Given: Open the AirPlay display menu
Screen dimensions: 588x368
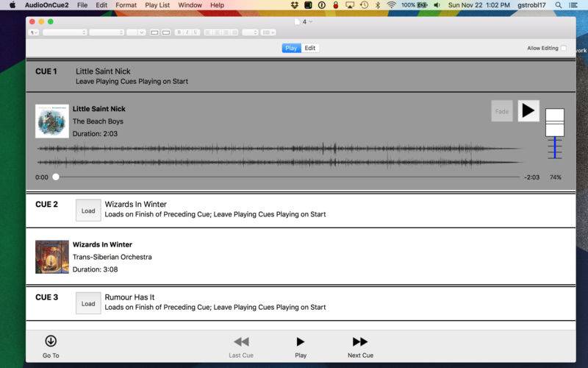Looking at the screenshot, I should (350, 5).
